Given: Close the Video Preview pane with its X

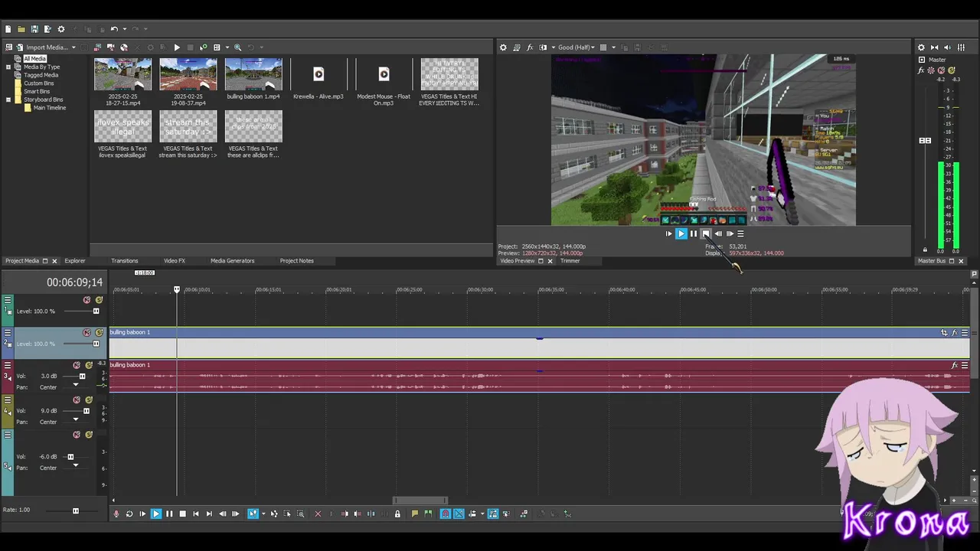Looking at the screenshot, I should point(550,261).
